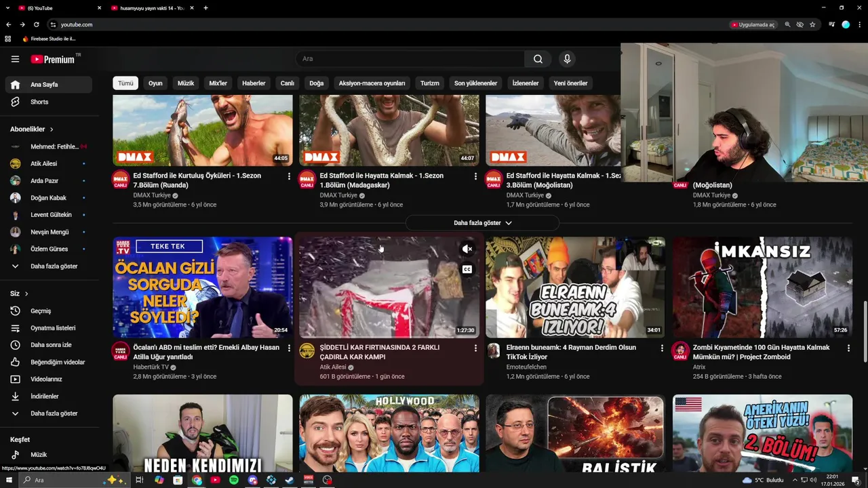Open İndirilenler in sidebar
The image size is (868, 488).
tap(48, 396)
